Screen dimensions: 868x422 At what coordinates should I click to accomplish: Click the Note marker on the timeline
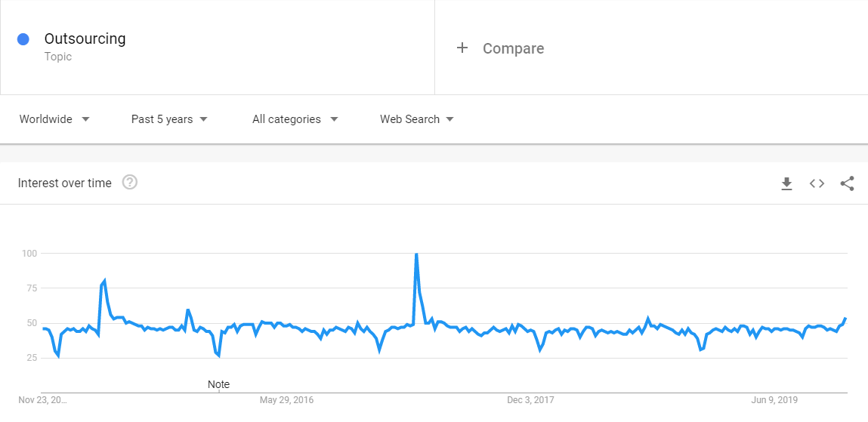218,384
